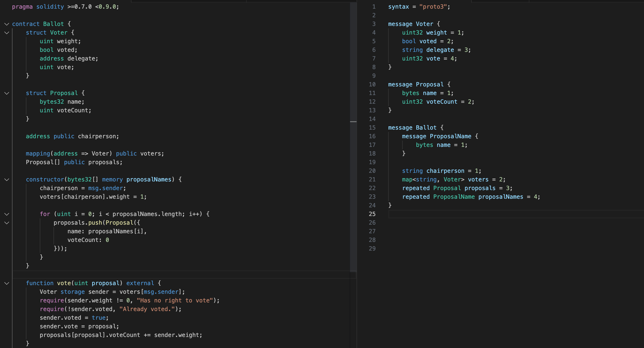Click 'Ballot' in contract declaration
The height and width of the screenshot is (348, 644).
click(x=54, y=24)
